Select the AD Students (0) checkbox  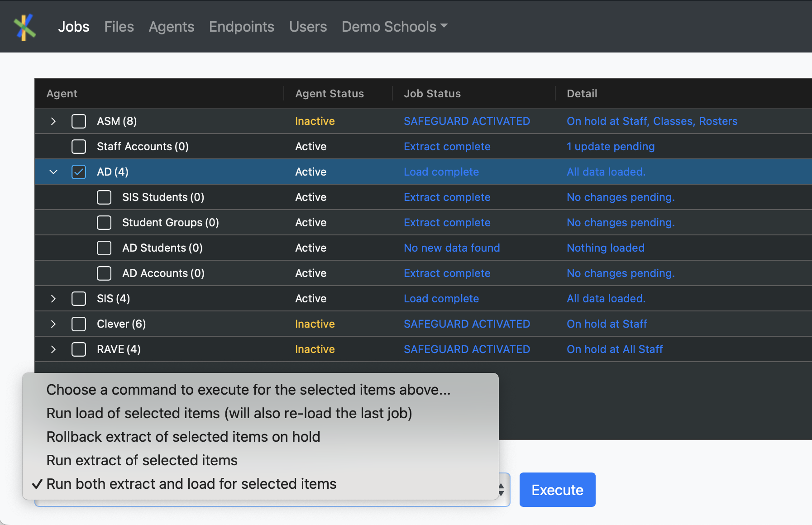coord(104,248)
